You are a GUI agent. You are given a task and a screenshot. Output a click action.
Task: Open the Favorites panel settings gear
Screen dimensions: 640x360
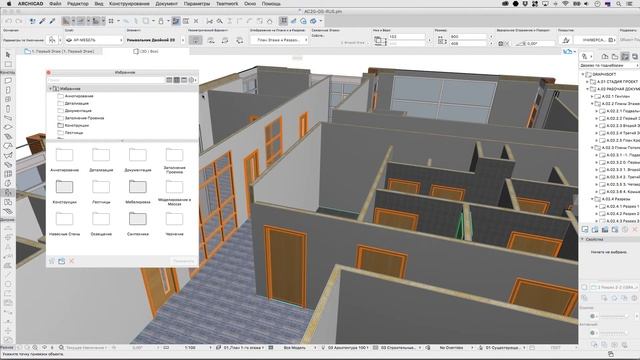pos(192,80)
